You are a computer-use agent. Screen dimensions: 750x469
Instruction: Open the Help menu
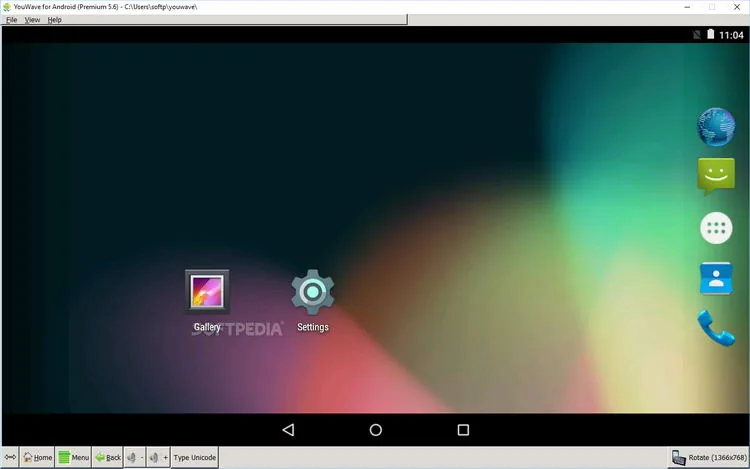coord(54,20)
